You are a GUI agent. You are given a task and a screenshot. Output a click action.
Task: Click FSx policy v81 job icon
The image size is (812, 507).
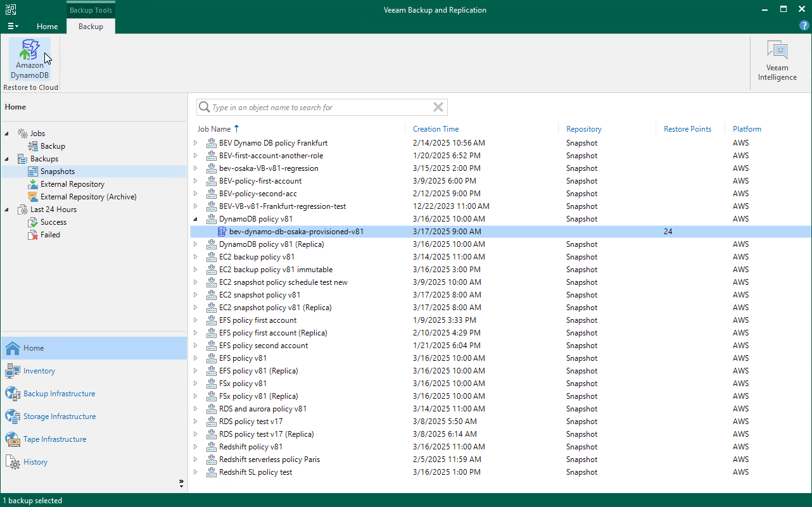pos(212,384)
